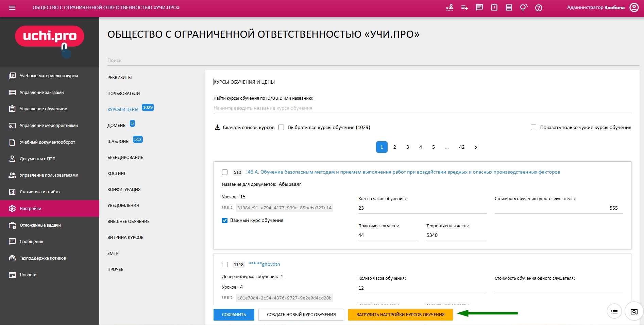Click the page search button at bottom right
Screen dimensions: 644x325
(x=634, y=311)
